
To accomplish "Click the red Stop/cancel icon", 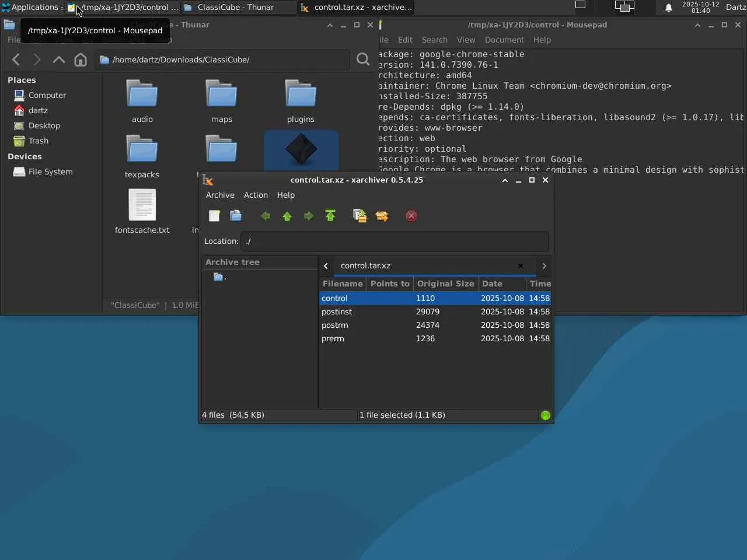I will coord(411,216).
